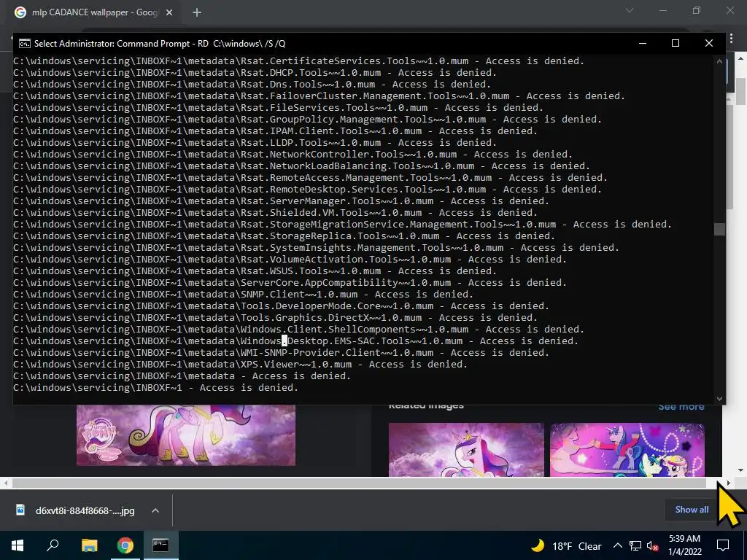The width and height of the screenshot is (747, 560).
Task: Open first related image of Cadance
Action: [x=466, y=449]
